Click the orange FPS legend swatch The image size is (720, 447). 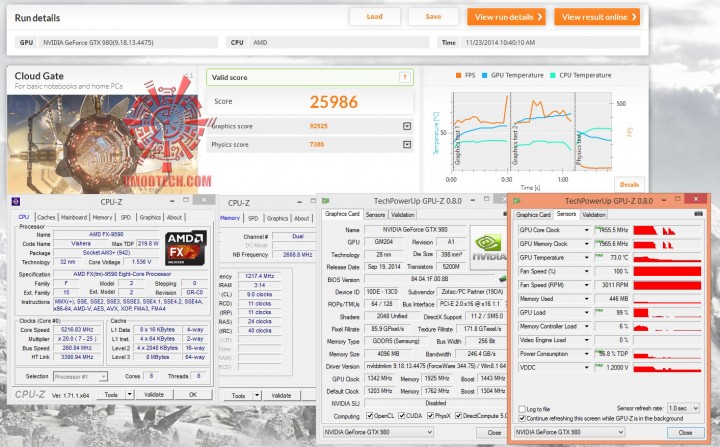(x=458, y=75)
